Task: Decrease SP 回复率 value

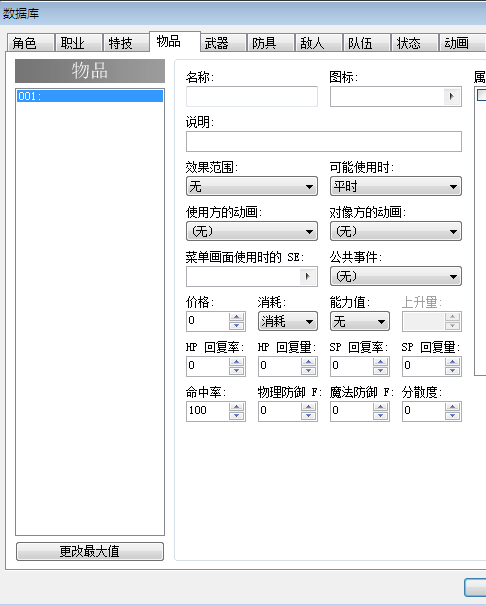Action: coord(381,371)
